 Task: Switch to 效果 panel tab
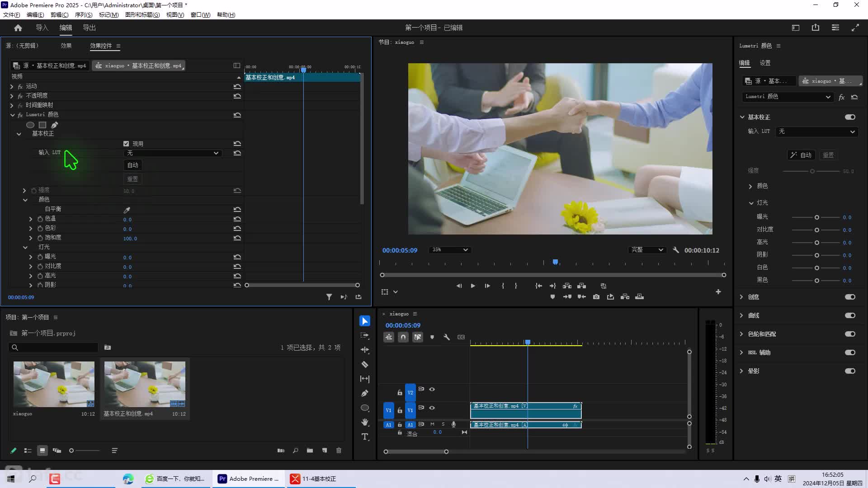66,46
